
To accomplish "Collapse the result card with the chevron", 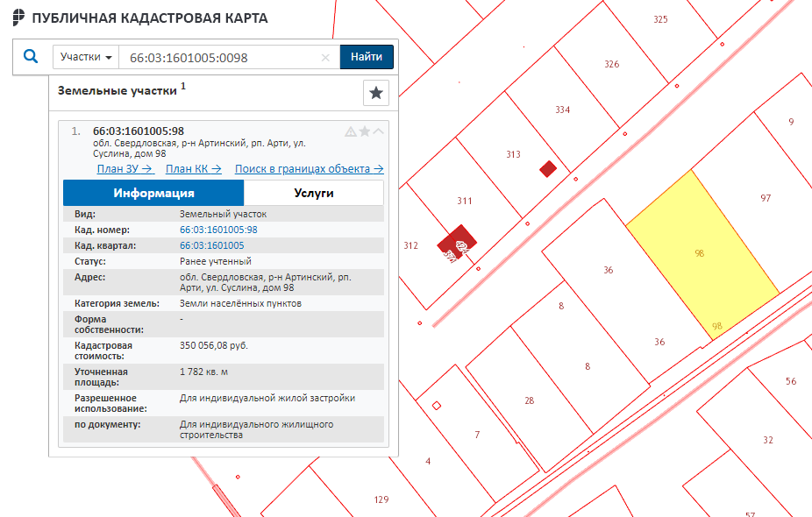I will pyautogui.click(x=379, y=131).
